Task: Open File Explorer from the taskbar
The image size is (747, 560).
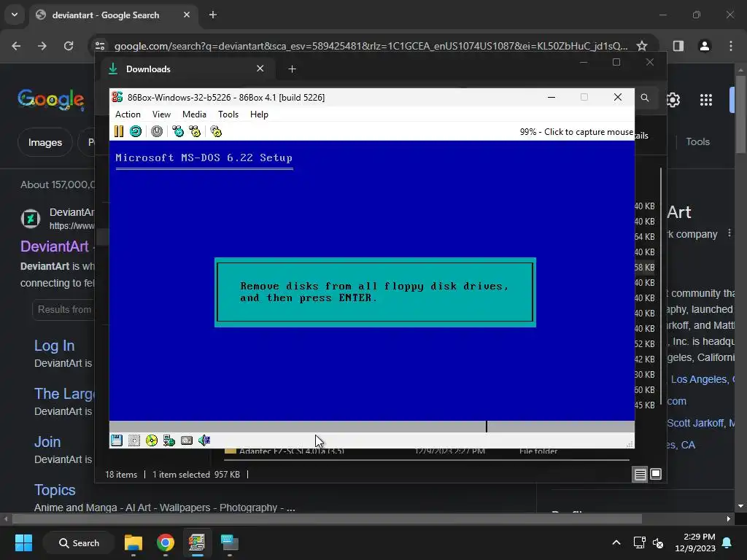Action: click(x=133, y=542)
